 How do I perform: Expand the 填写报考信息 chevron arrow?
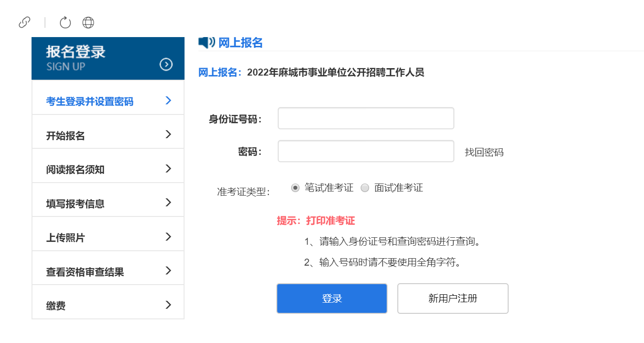coord(168,203)
